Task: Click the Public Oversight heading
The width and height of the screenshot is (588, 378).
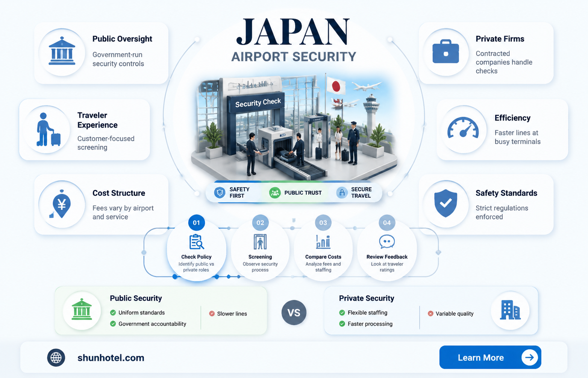Action: coord(122,39)
